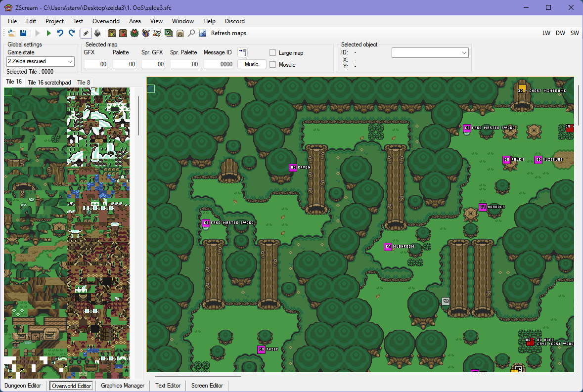Viewport: 583px width, 392px height.
Task: Select the Overworld Editor tab
Action: pos(71,386)
